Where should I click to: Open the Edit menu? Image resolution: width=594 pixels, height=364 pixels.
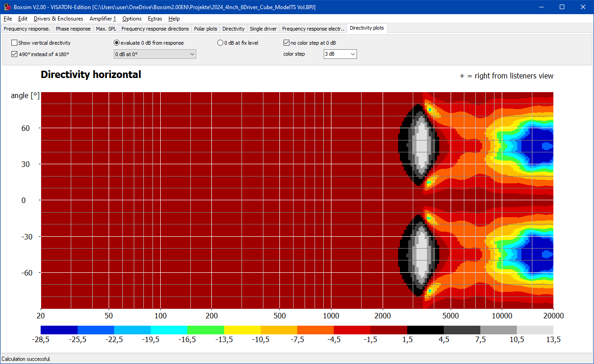[x=23, y=19]
